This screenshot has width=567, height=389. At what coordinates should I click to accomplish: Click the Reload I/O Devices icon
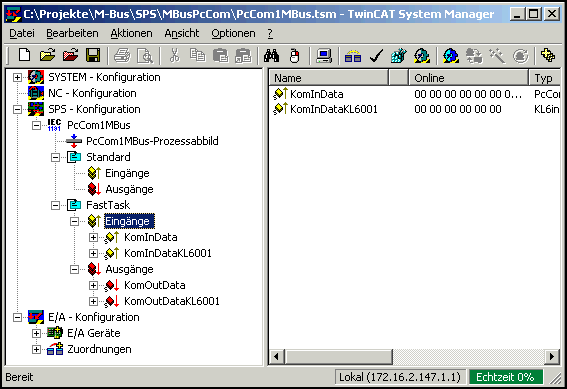point(474,56)
